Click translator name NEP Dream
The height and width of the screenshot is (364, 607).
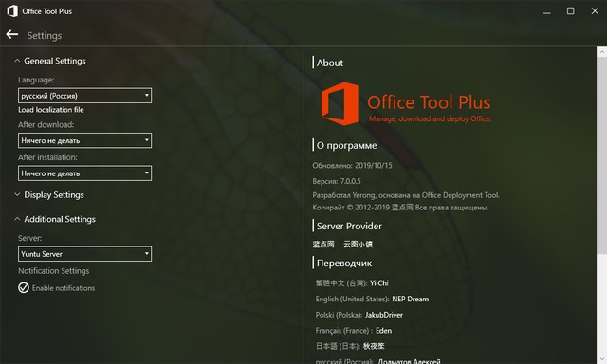tap(411, 299)
